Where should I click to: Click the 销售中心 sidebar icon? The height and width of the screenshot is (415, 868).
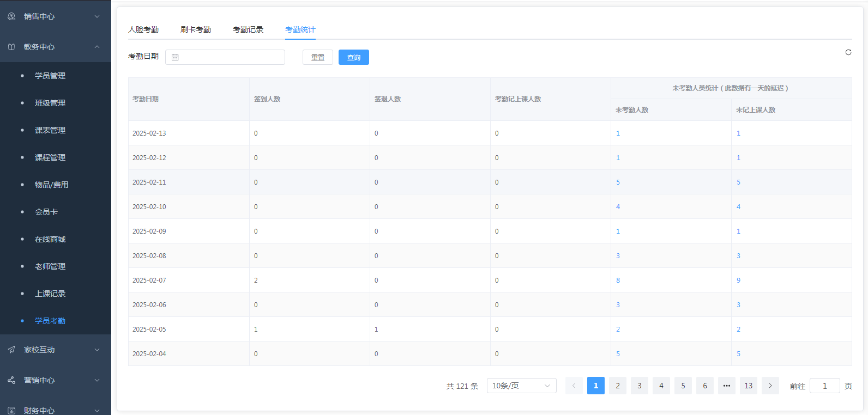[11, 16]
